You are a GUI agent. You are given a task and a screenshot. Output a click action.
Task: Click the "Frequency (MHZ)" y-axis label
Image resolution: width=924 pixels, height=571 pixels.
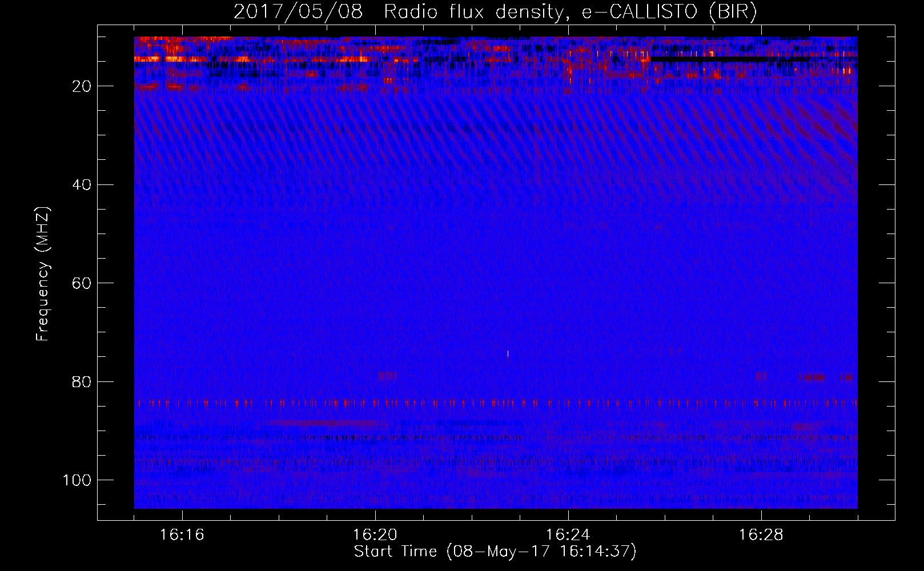pos(43,274)
